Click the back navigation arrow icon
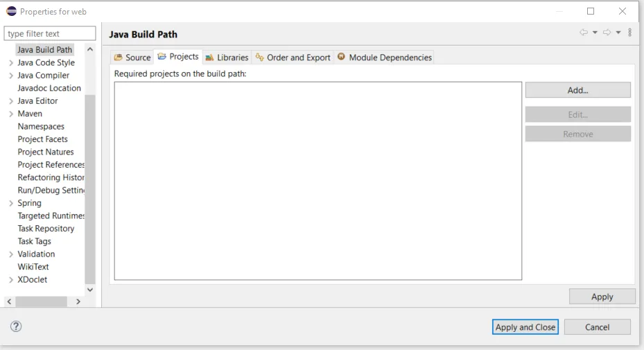The height and width of the screenshot is (350, 644). pyautogui.click(x=584, y=33)
